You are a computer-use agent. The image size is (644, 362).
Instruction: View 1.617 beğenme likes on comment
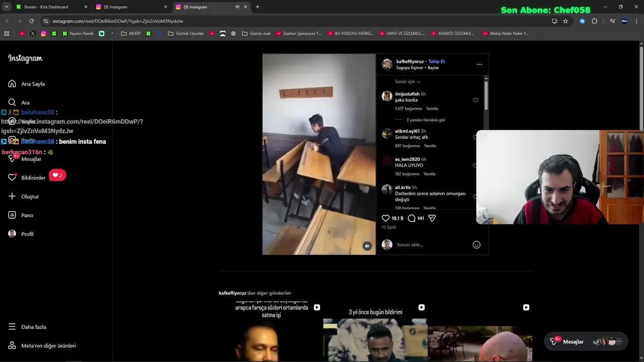[x=409, y=109]
